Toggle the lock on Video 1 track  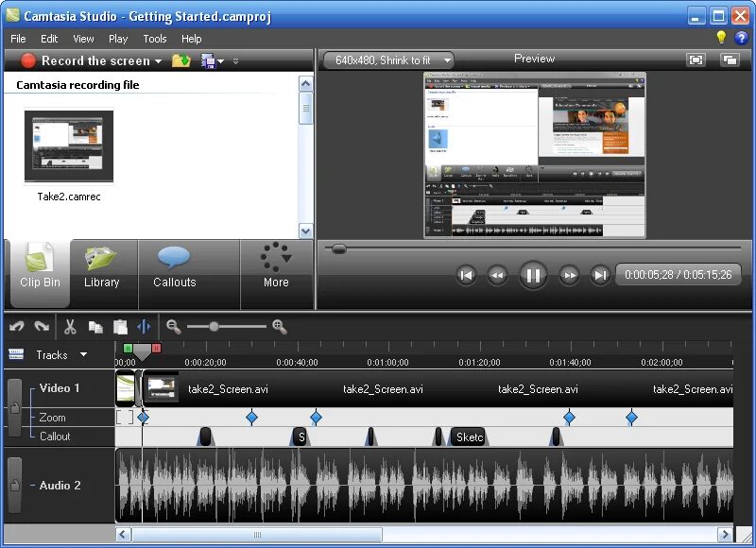(15, 408)
